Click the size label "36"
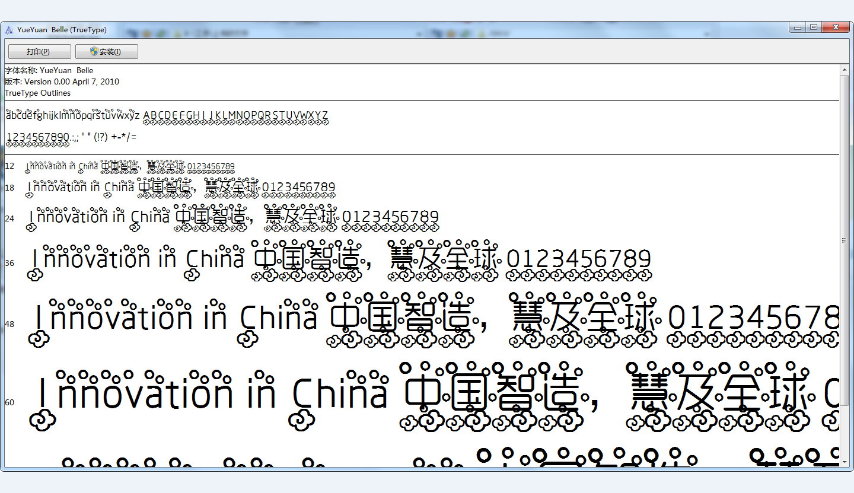 (9, 263)
